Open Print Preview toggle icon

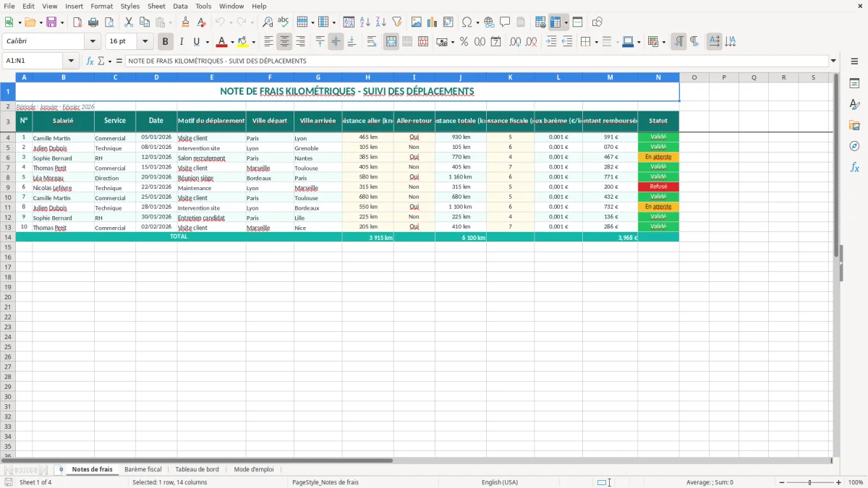pyautogui.click(x=109, y=22)
